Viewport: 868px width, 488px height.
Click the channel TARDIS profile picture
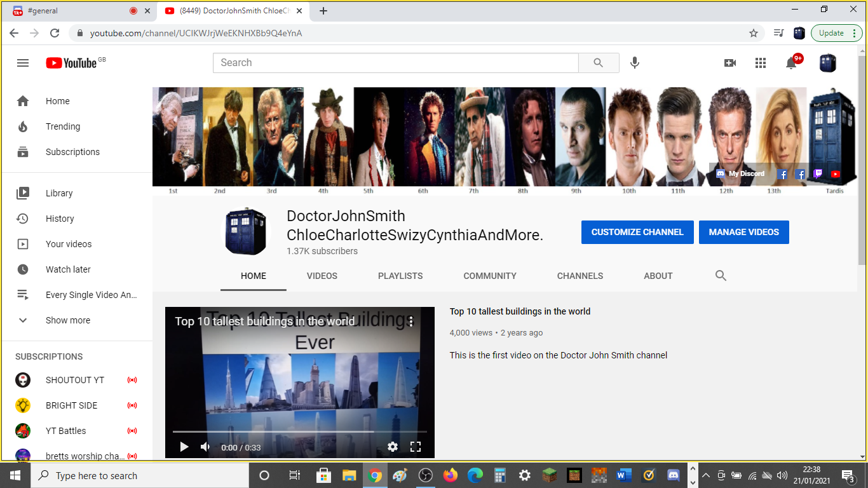point(246,232)
